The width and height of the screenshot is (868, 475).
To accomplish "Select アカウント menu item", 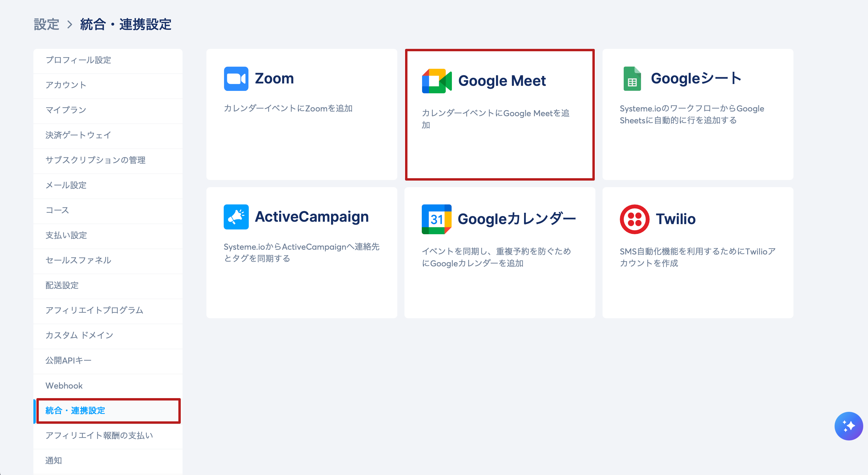I will [x=66, y=85].
